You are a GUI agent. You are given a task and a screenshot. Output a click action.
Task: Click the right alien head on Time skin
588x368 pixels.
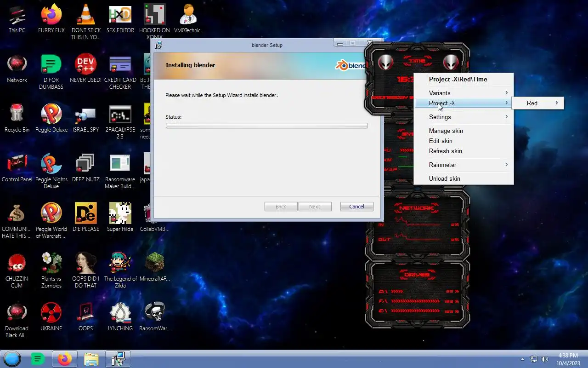[451, 62]
